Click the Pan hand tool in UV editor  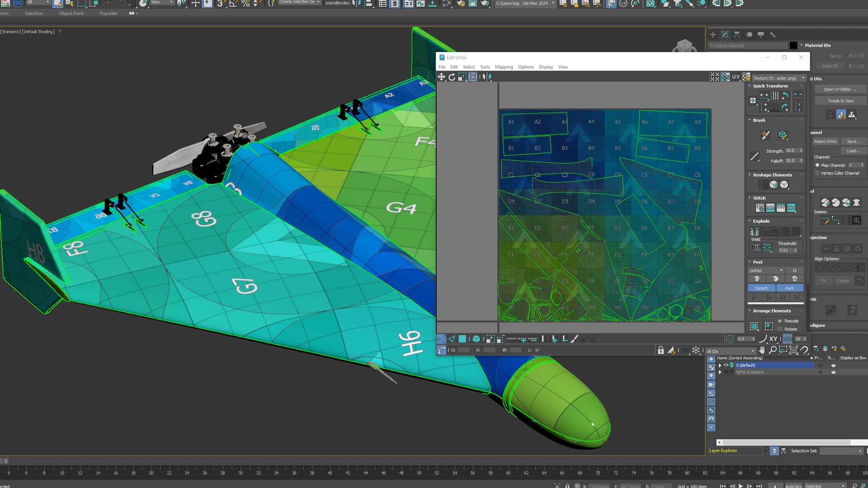point(762,350)
